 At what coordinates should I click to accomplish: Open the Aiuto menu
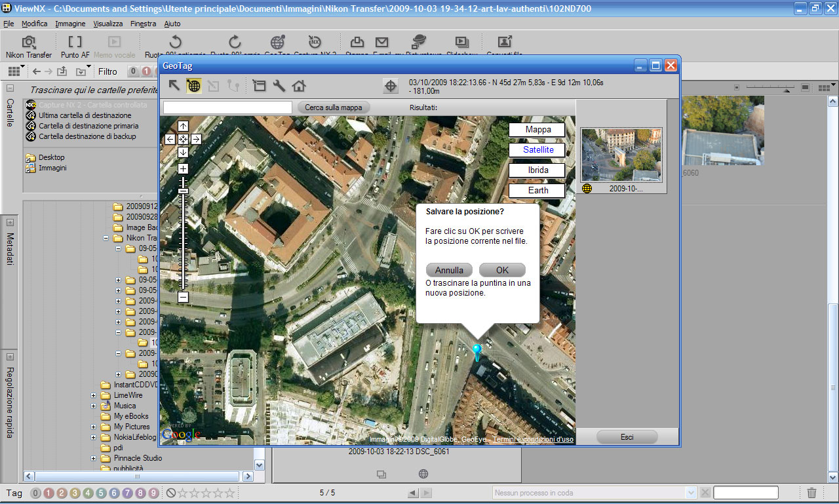(x=172, y=24)
